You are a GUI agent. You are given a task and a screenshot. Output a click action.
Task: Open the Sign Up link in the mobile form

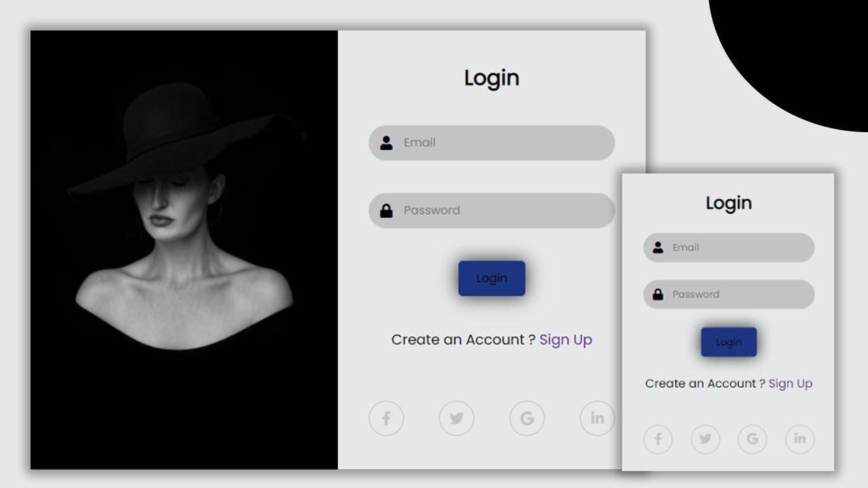(790, 384)
